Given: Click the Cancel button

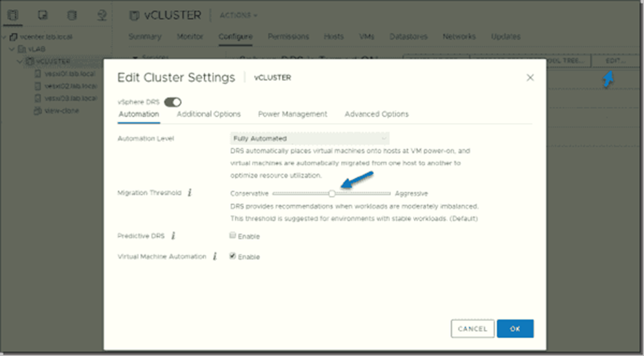Looking at the screenshot, I should click(x=472, y=329).
